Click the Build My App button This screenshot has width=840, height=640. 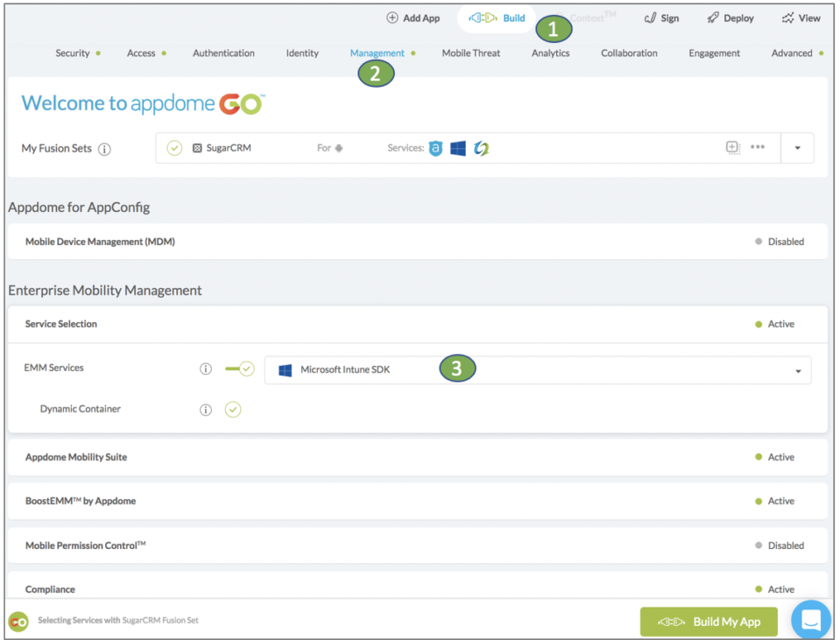click(708, 621)
